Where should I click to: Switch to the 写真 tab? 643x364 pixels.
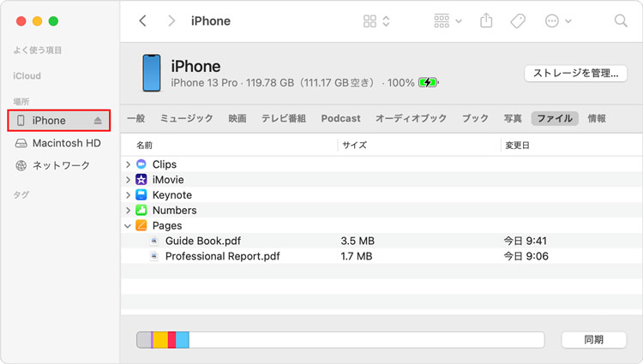513,118
